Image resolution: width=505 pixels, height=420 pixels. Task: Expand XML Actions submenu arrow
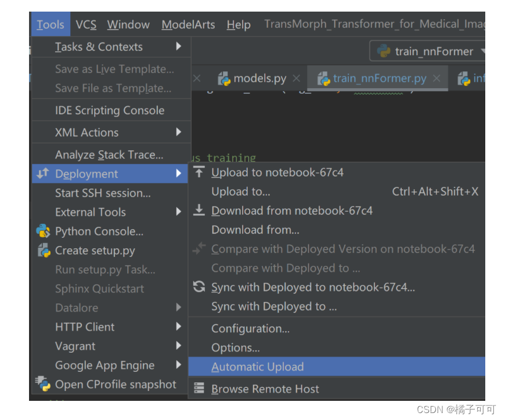tap(178, 132)
